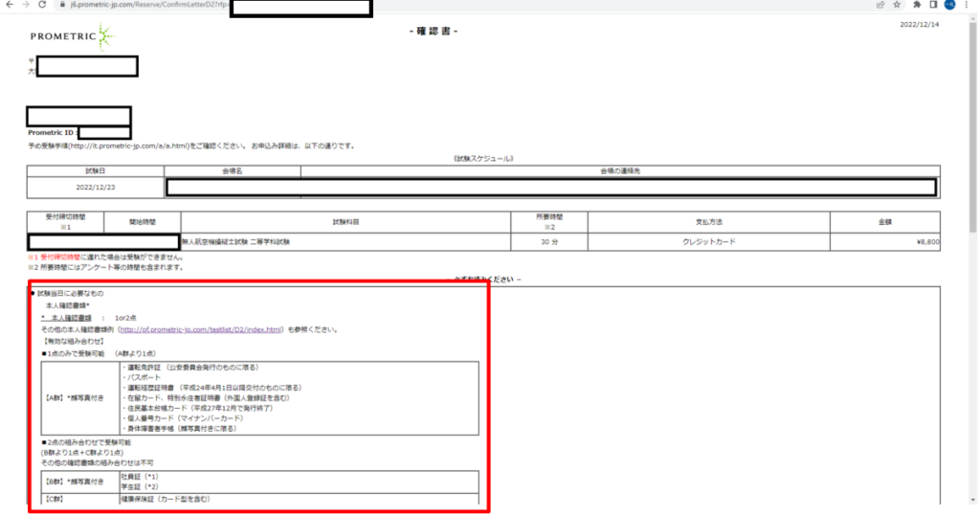Click the 運転経歴証明書 list item

pyautogui.click(x=212, y=388)
